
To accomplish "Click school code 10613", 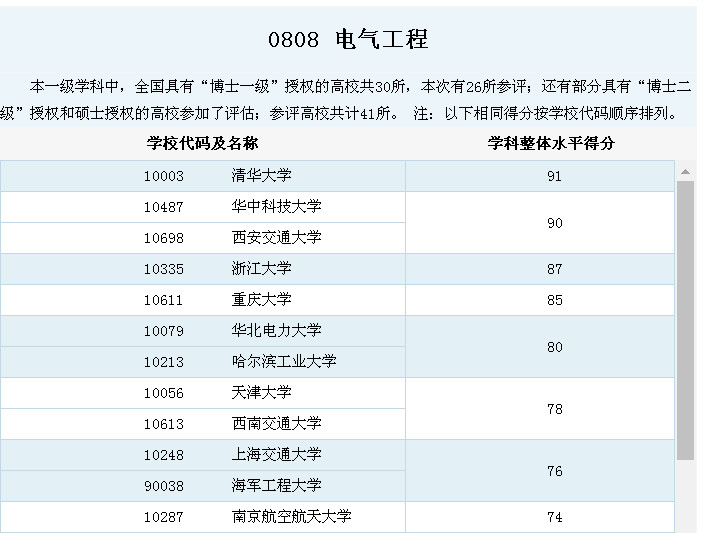I will [163, 424].
